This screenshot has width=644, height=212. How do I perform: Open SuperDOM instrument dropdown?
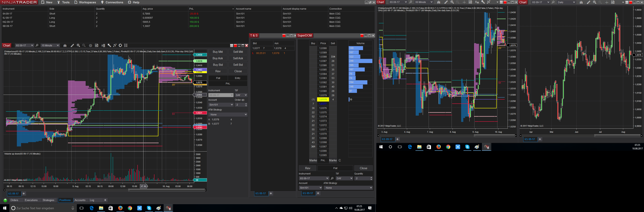[x=314, y=178]
